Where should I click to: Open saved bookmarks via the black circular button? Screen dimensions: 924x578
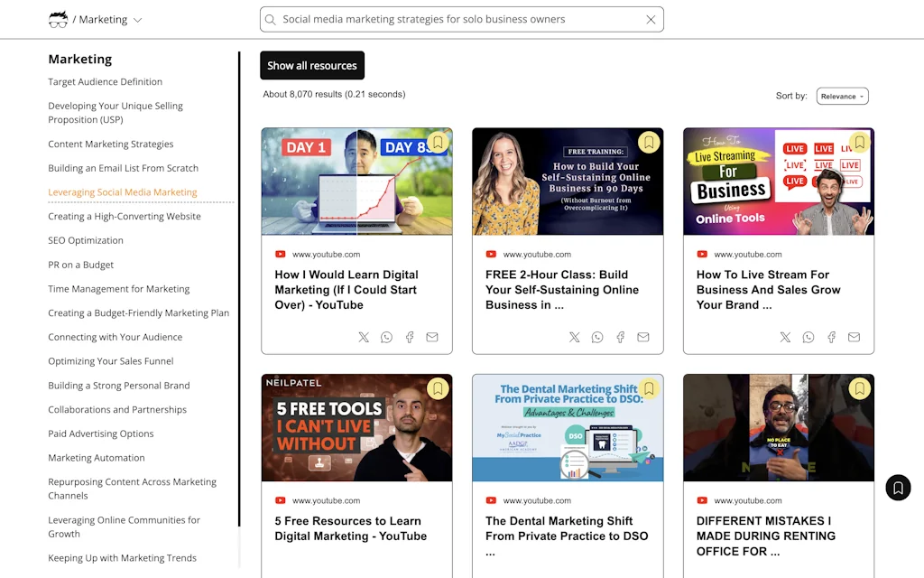pyautogui.click(x=898, y=487)
